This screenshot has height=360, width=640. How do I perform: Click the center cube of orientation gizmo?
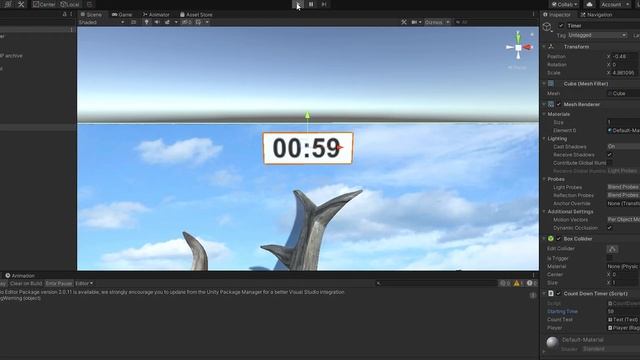point(518,47)
